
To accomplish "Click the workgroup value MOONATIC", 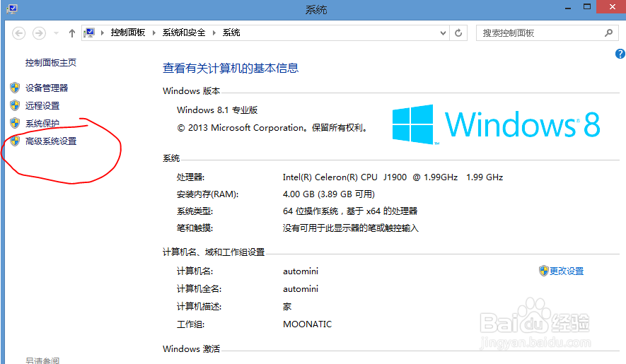I will 308,324.
